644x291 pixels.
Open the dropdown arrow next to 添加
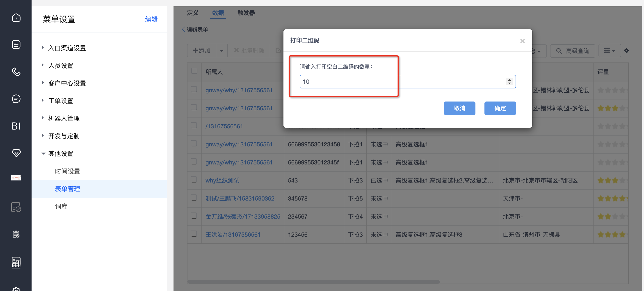222,51
